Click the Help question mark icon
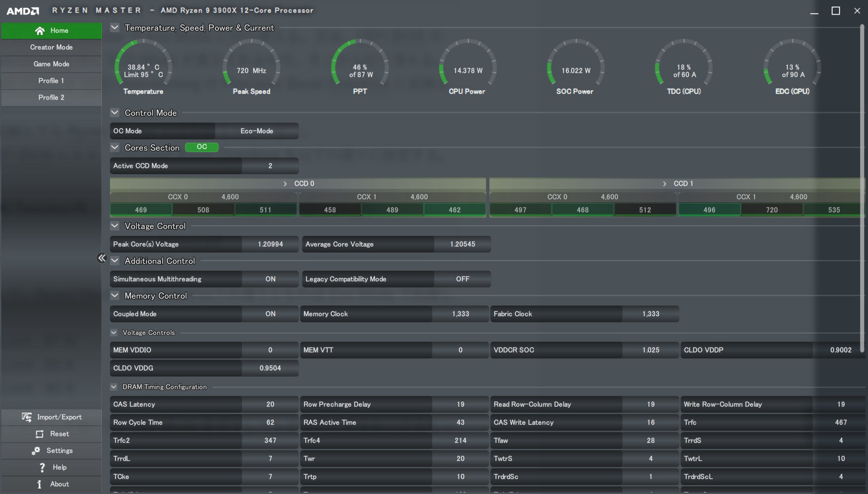Image resolution: width=868 pixels, height=494 pixels. click(42, 468)
